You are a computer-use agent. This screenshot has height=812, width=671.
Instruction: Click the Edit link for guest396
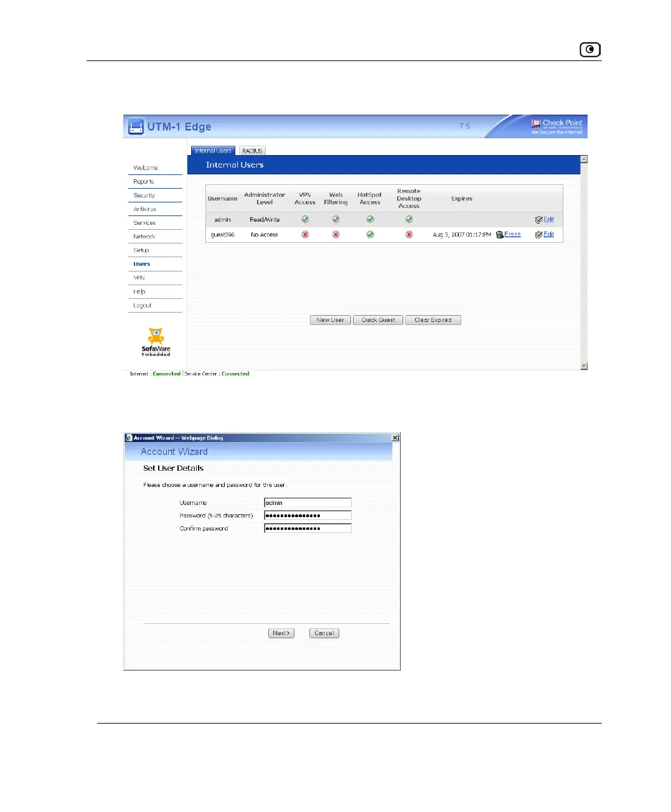point(549,235)
